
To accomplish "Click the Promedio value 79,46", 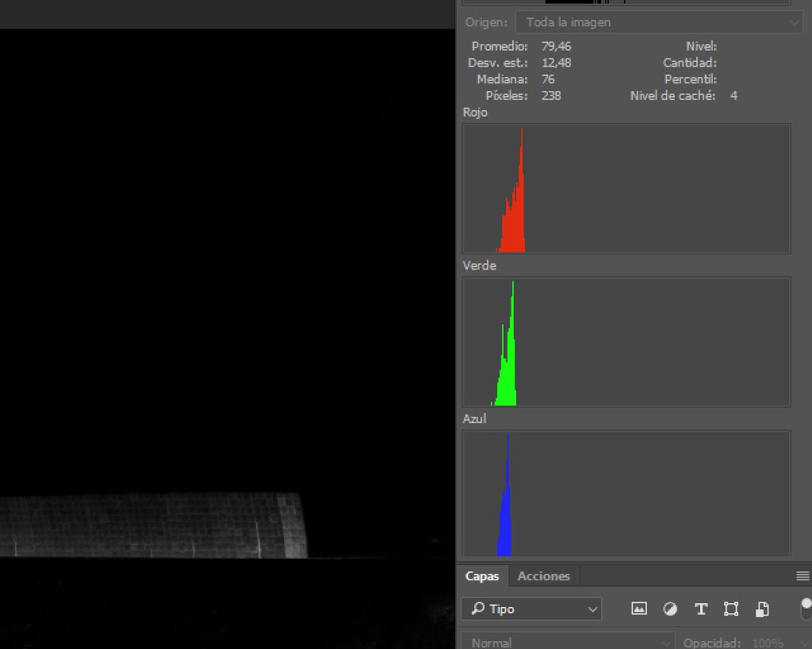I will (556, 46).
